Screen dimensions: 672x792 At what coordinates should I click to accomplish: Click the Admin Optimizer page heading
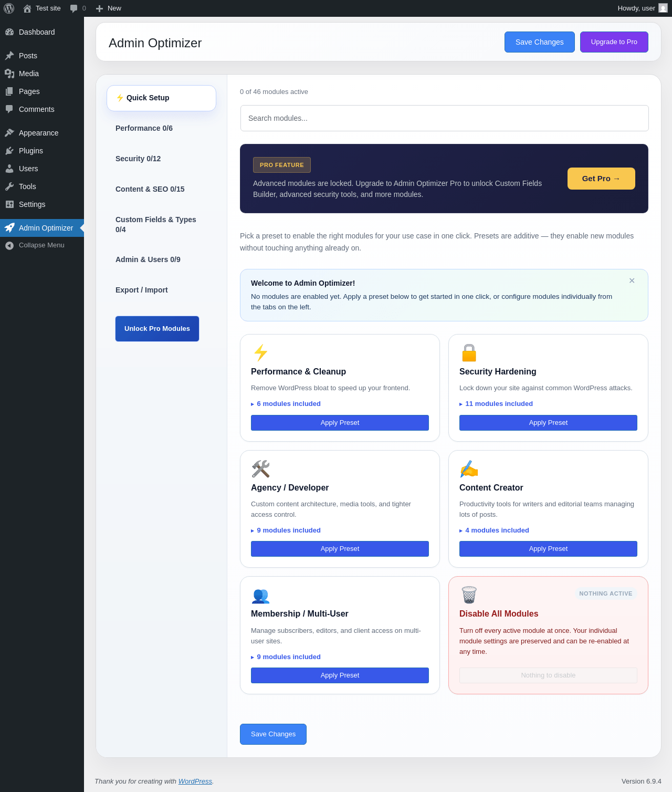(x=155, y=43)
